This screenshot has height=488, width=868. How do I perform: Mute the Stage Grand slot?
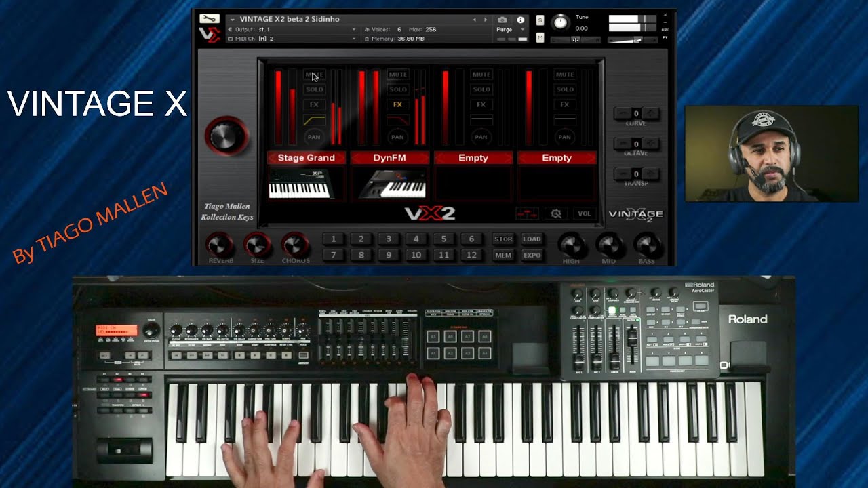(x=314, y=75)
